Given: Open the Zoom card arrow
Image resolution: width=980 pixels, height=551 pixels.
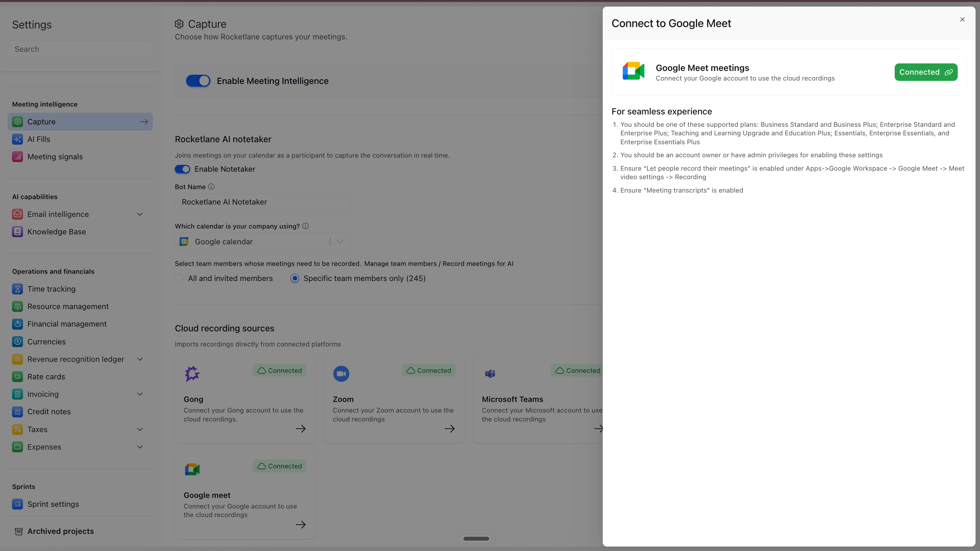Looking at the screenshot, I should pos(450,429).
